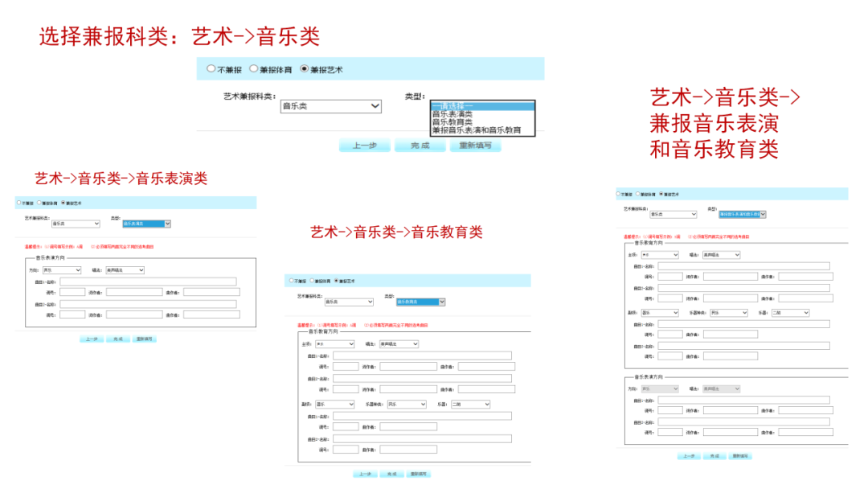Select the 兼报体育 radio button
Screen dimensions: 868x489
pos(252,69)
